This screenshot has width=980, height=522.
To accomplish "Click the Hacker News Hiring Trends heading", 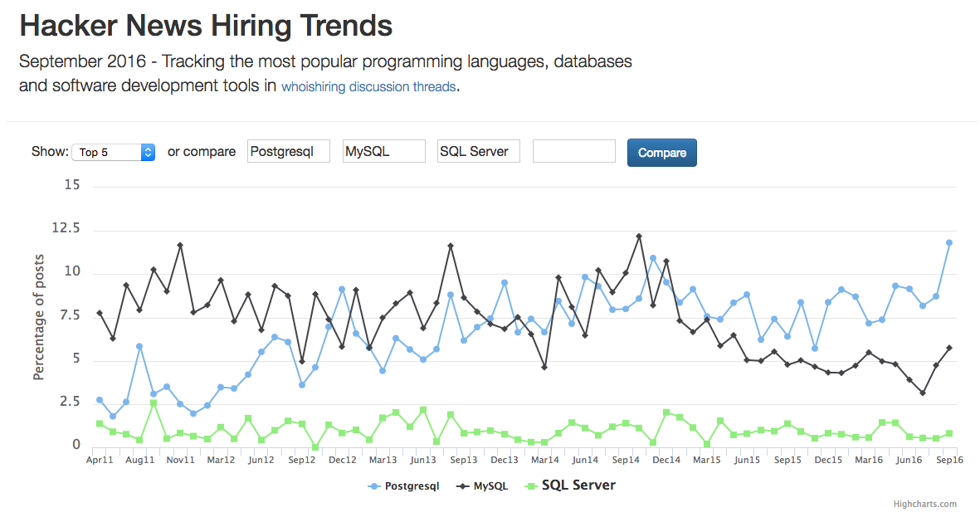I will 206,26.
